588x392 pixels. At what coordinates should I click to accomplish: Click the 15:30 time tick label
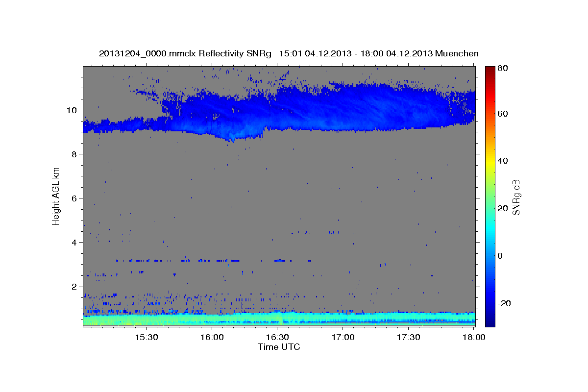(x=146, y=338)
